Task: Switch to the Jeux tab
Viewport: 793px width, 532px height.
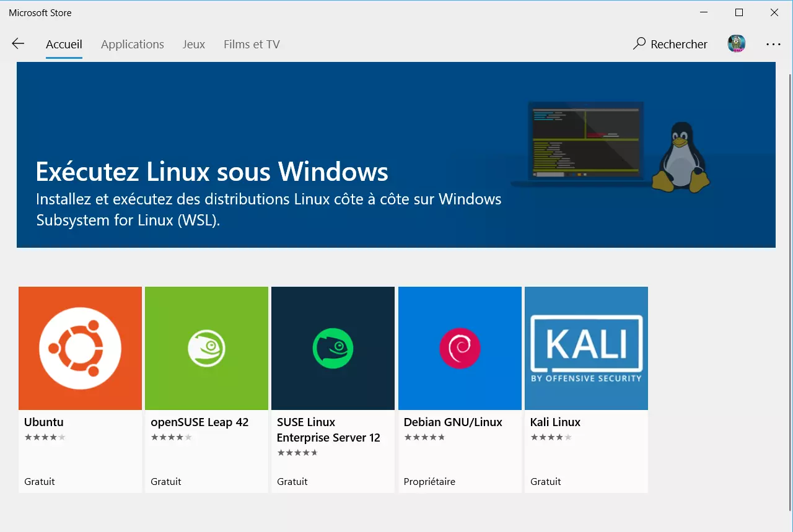Action: [x=194, y=45]
